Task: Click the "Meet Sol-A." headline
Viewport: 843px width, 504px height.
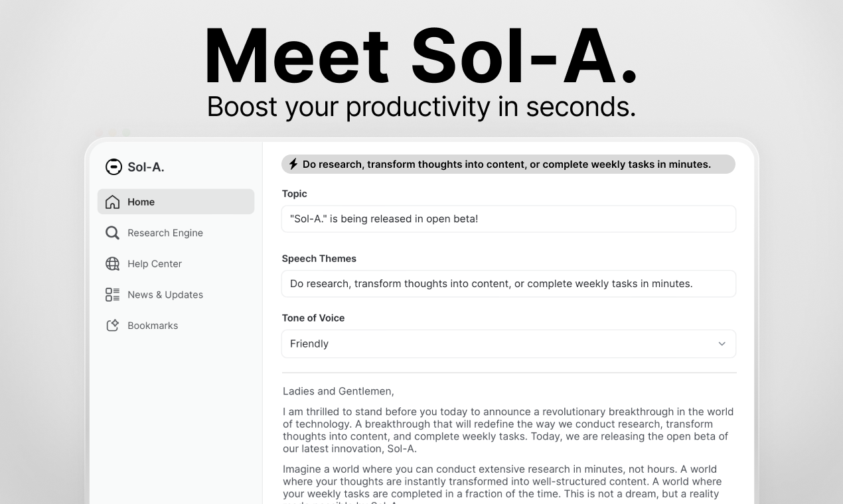Action: [x=421, y=56]
